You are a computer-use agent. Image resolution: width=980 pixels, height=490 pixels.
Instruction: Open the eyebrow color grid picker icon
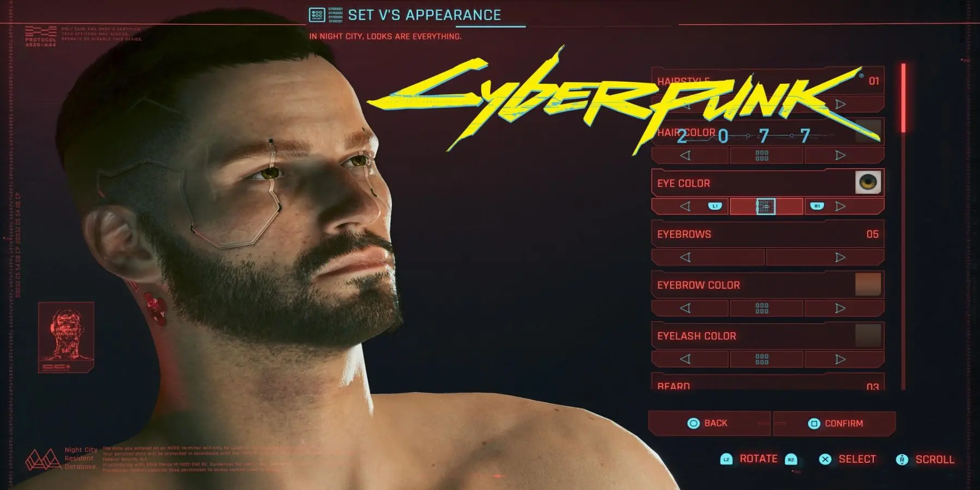click(762, 308)
